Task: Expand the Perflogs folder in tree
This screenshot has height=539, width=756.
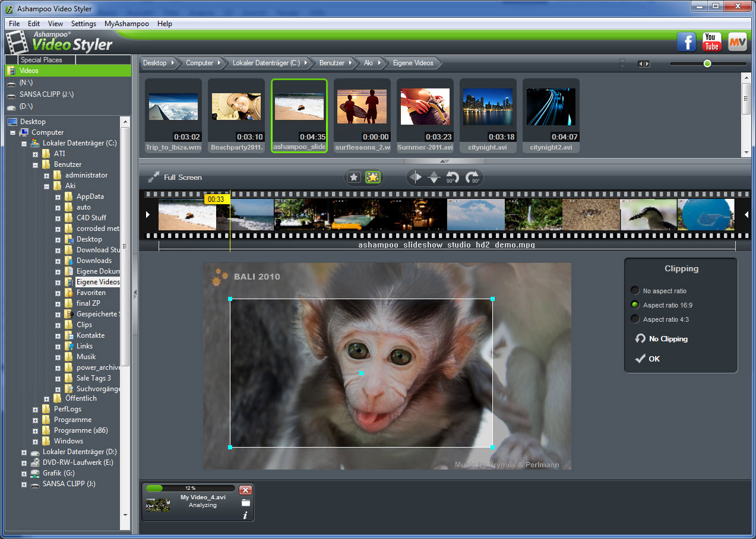Action: click(36, 409)
